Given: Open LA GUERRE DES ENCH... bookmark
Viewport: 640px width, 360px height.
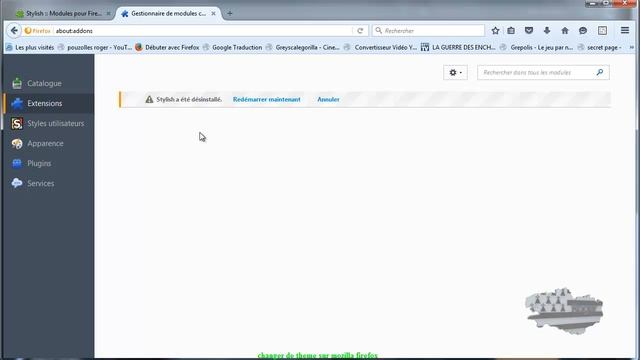Looking at the screenshot, I should tap(458, 47).
